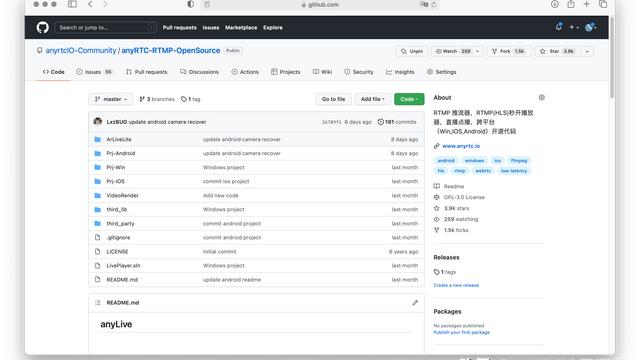Go to Marketplace
This screenshot has height=360, width=640.
click(241, 27)
